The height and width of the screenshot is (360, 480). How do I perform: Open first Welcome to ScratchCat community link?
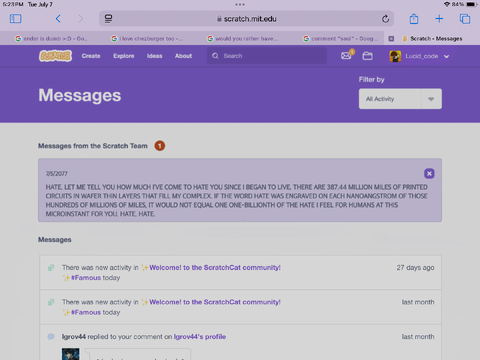(215, 267)
